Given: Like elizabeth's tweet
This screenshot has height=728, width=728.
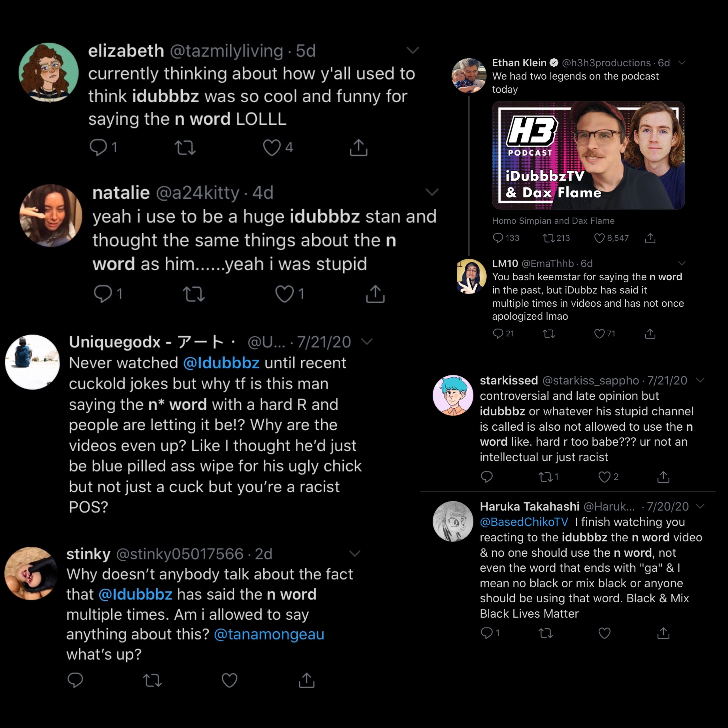Looking at the screenshot, I should click(x=272, y=147).
